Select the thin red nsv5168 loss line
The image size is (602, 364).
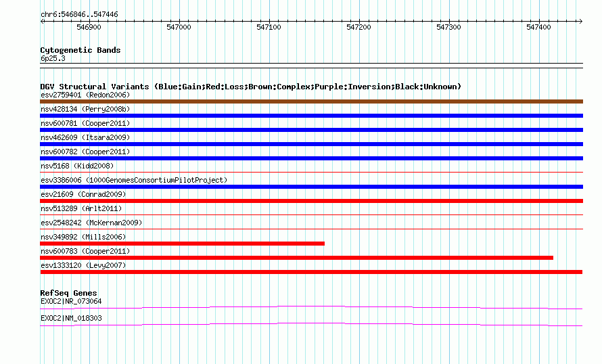[x=311, y=172]
